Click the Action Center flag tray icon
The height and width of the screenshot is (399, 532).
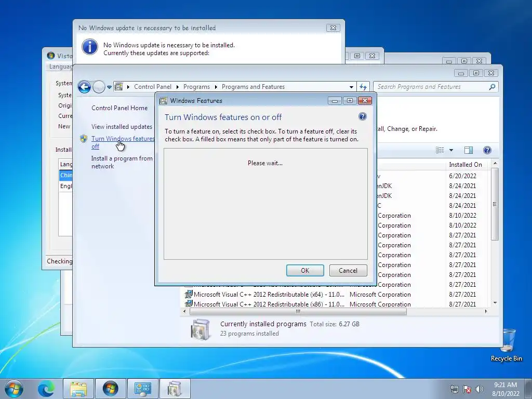pos(467,389)
